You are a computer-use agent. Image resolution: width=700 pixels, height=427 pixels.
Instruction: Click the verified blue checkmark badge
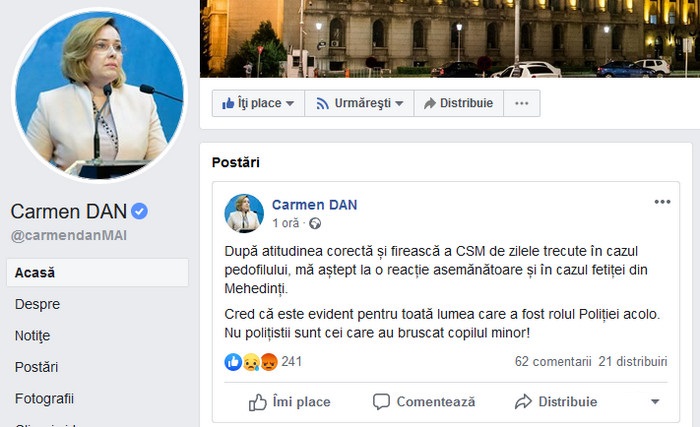pos(139,211)
